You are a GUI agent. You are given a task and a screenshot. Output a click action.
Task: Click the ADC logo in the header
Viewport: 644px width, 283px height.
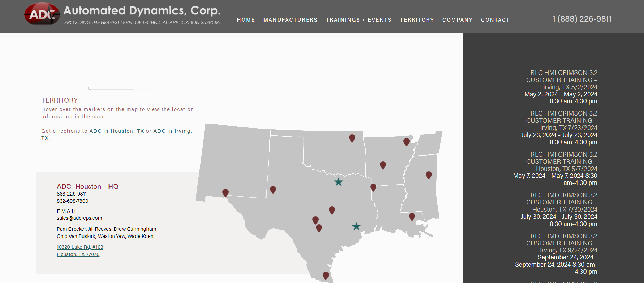pos(42,14)
